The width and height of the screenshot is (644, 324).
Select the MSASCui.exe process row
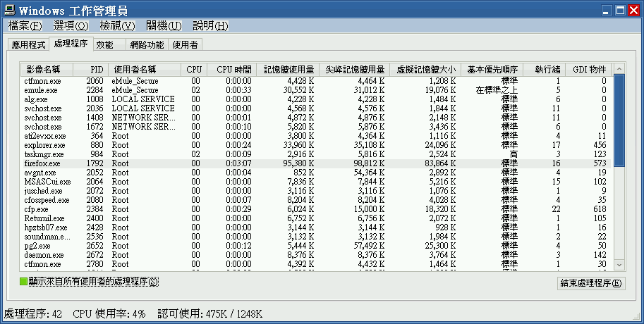[x=315, y=182]
